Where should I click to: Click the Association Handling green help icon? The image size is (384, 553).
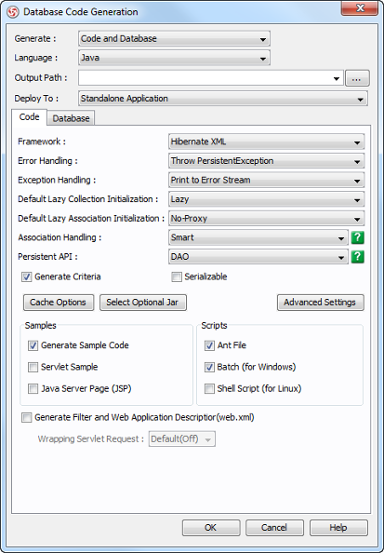(357, 238)
